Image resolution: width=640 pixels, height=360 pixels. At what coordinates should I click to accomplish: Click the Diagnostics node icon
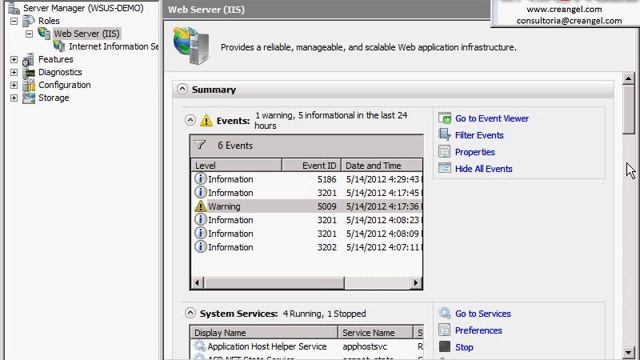29,72
